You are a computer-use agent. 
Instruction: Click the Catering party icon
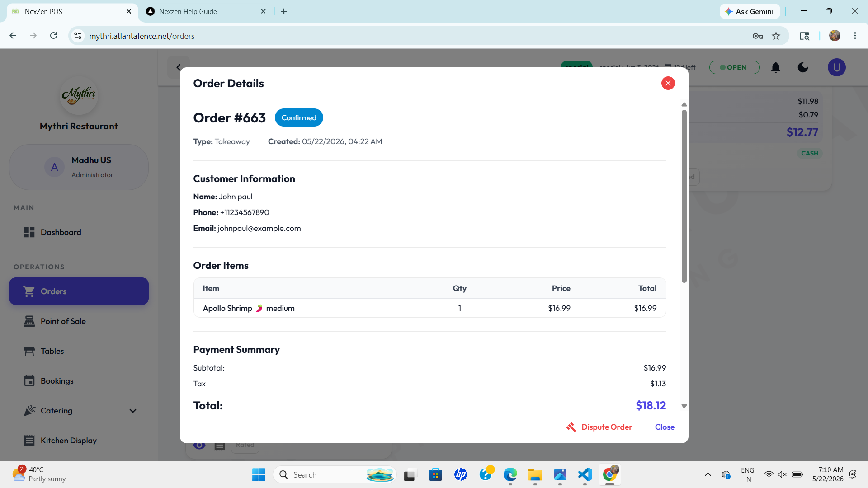pos(29,411)
